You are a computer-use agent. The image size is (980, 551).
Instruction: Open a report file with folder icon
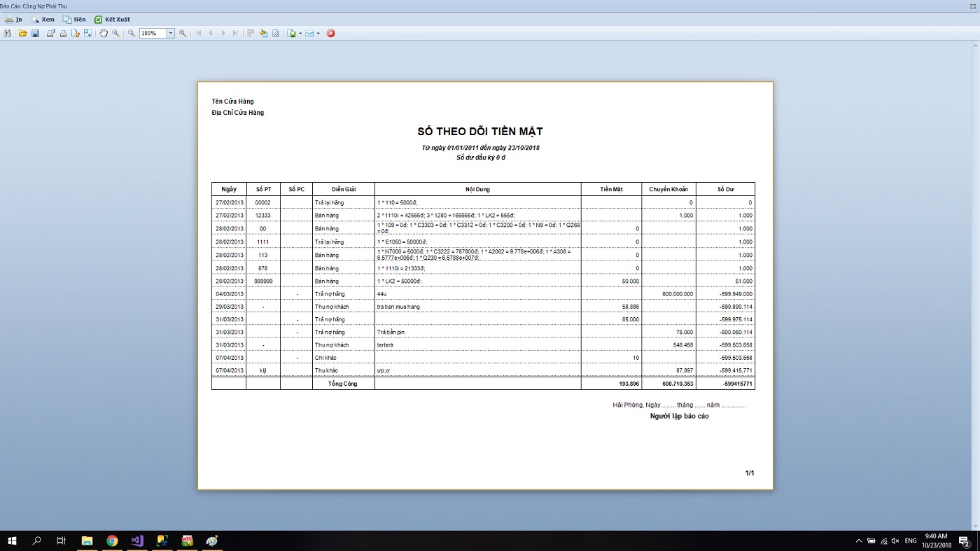click(x=23, y=33)
